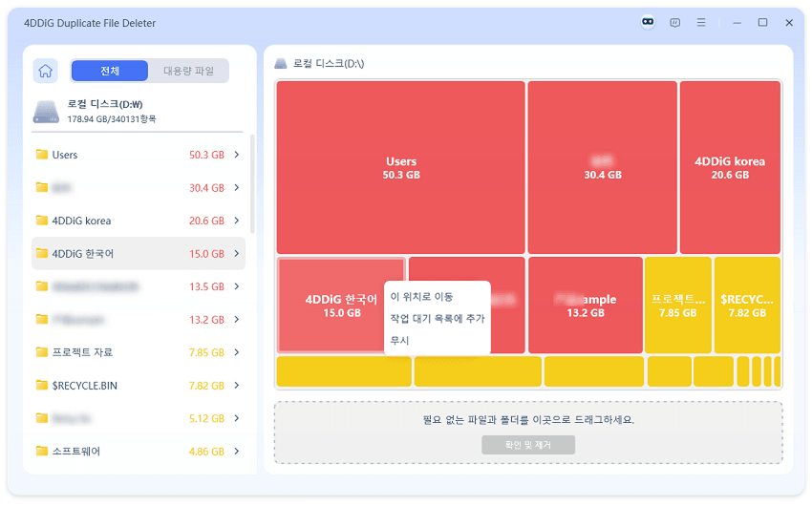Click the 확인 및 제거 button

point(527,445)
